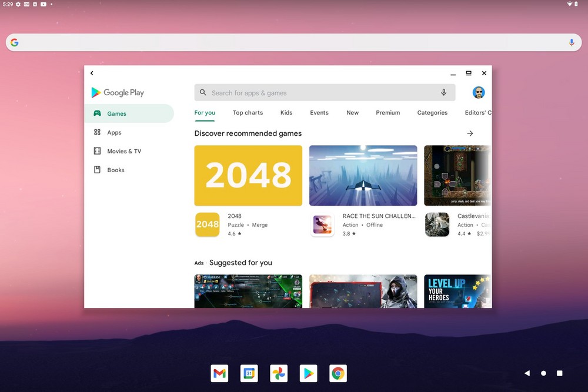Open Google Photos from the dock

(x=279, y=373)
